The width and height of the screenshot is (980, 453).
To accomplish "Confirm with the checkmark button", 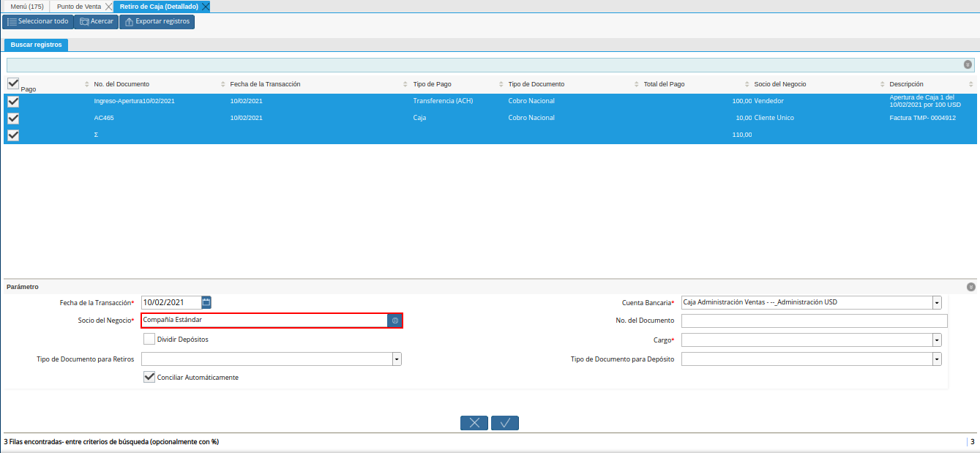I will coord(505,423).
